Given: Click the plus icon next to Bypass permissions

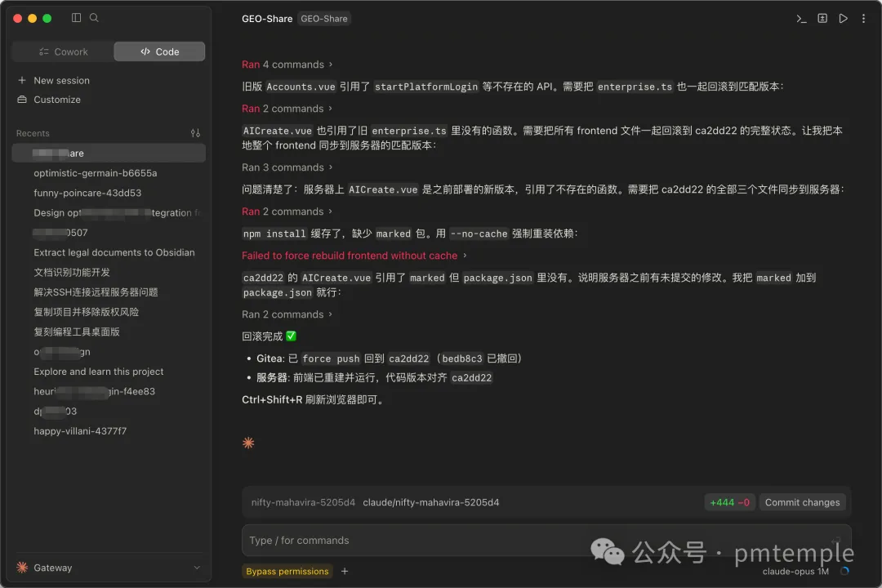Looking at the screenshot, I should click(345, 571).
